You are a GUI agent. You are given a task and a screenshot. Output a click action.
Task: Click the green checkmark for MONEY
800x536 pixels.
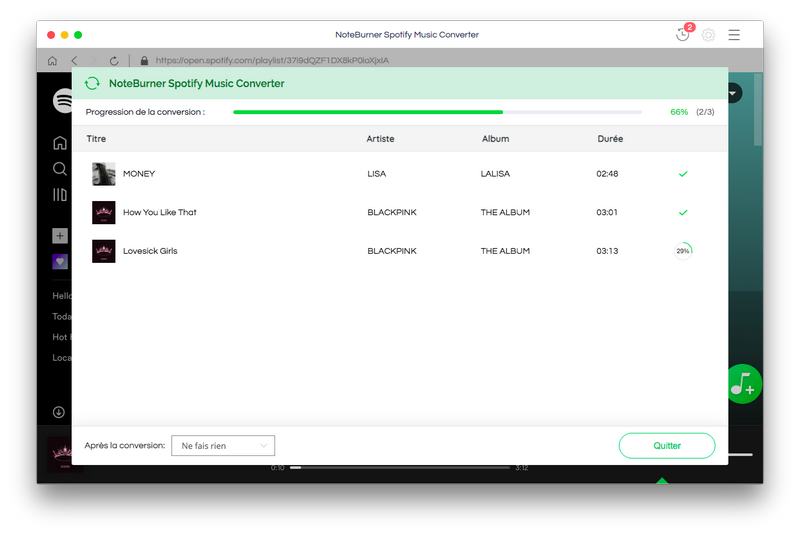[x=683, y=174]
